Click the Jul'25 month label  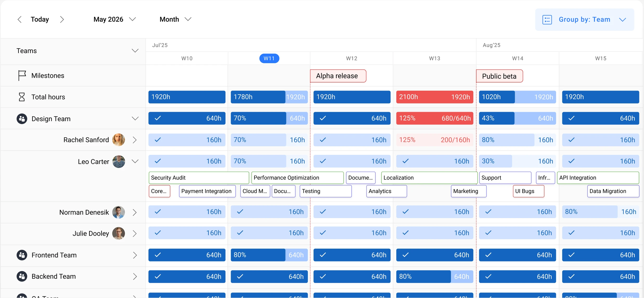pos(160,45)
